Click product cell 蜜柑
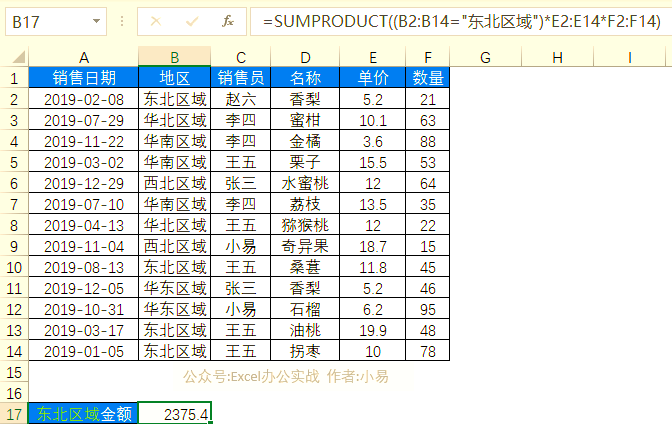This screenshot has width=672, height=424. click(x=305, y=120)
